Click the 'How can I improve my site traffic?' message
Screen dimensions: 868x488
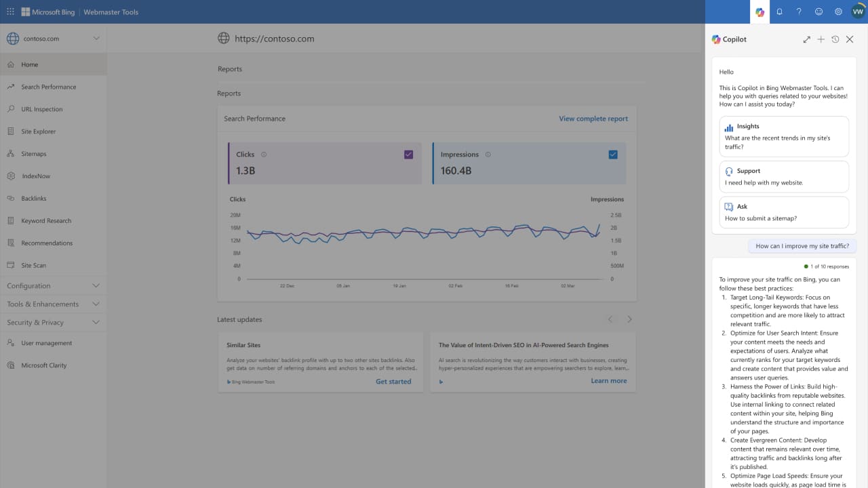[x=802, y=246]
